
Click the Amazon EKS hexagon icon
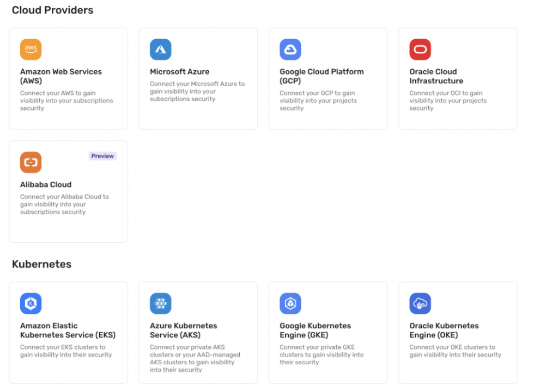tap(31, 303)
